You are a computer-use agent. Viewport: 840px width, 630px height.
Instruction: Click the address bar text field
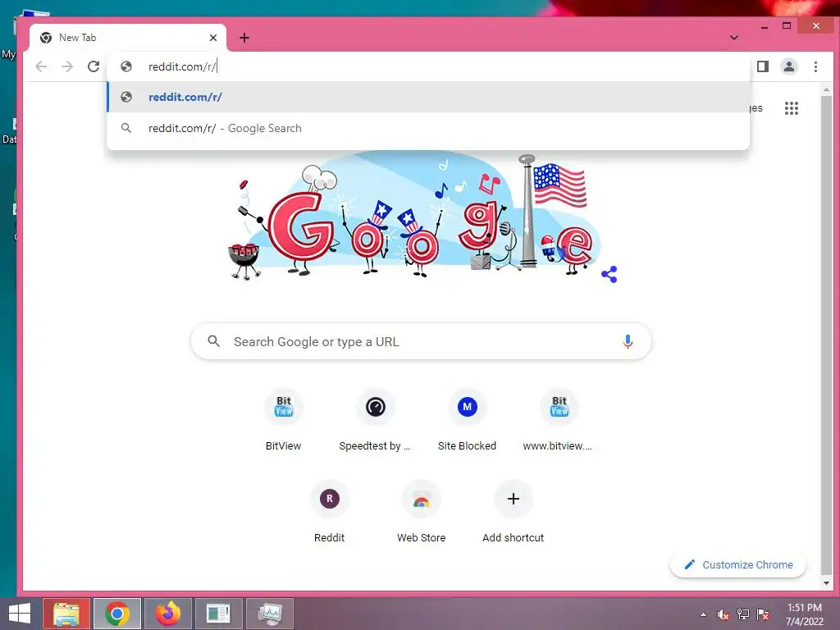[428, 66]
